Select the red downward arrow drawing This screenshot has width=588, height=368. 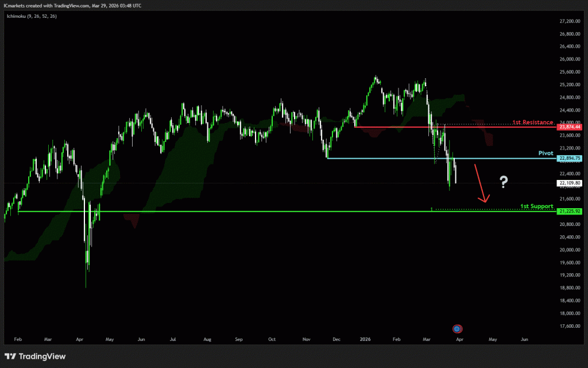480,183
